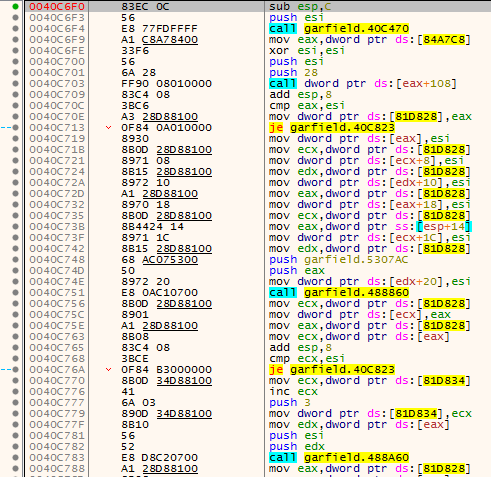Click 'mov eax,dword ptr ss:[esp+14]' instruction
This screenshot has width=491, height=477.
click(370, 227)
